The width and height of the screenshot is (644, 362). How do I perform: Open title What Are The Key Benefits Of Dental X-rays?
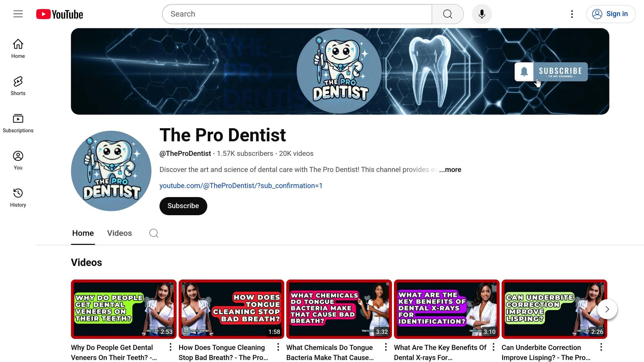440,353
